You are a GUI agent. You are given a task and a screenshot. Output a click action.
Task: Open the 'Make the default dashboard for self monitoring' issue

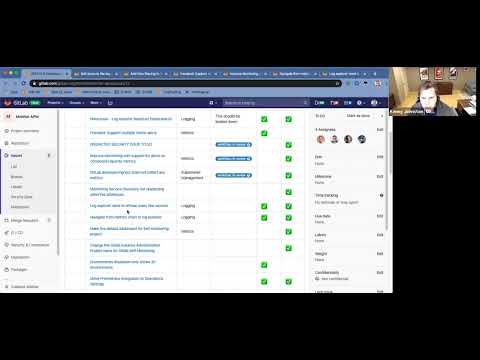[129, 231]
